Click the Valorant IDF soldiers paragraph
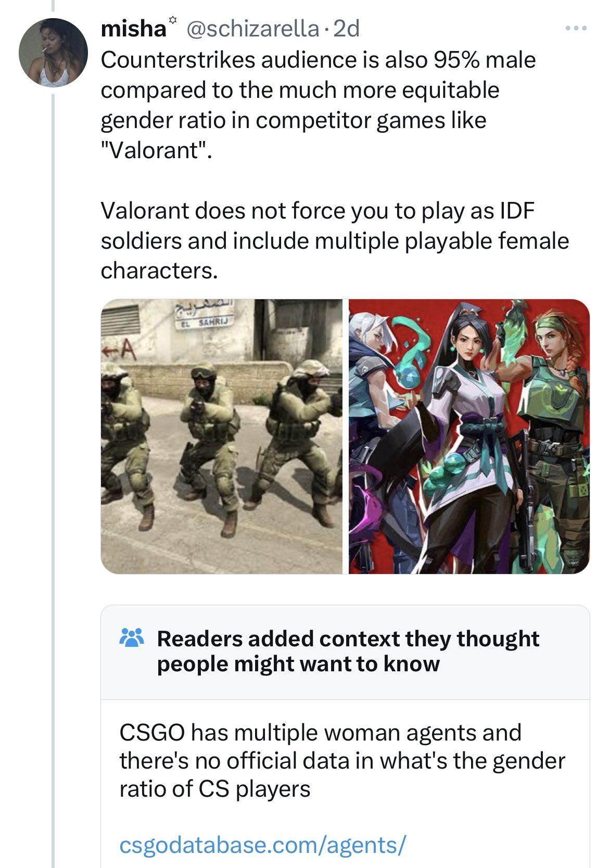The width and height of the screenshot is (609, 868). coord(335,240)
